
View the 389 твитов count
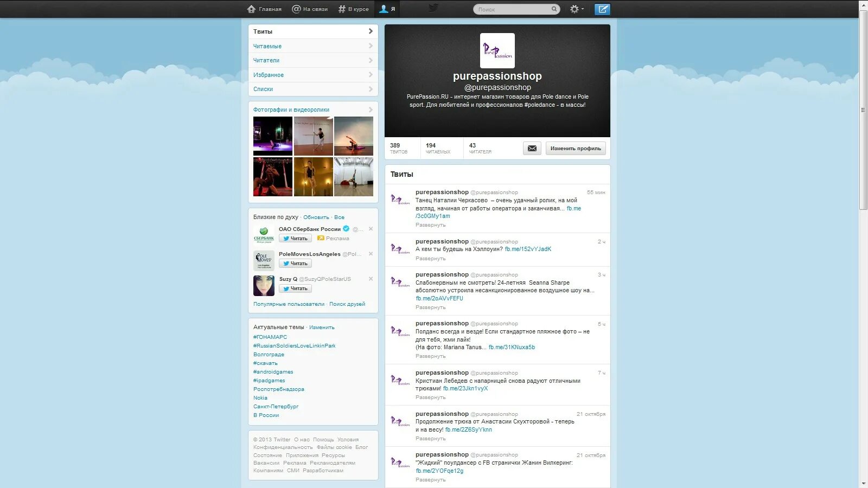399,148
